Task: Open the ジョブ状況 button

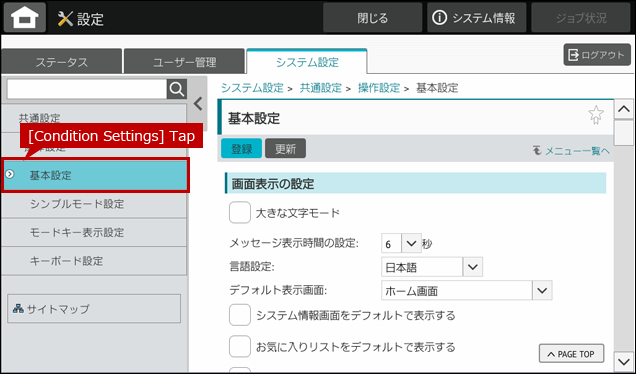Action: coord(581,18)
